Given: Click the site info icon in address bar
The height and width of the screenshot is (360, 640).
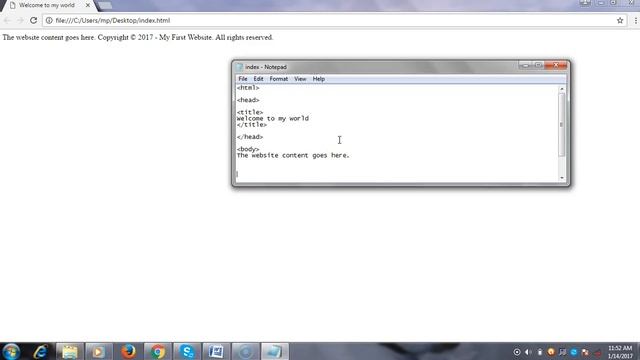Looking at the screenshot, I should pyautogui.click(x=49, y=20).
